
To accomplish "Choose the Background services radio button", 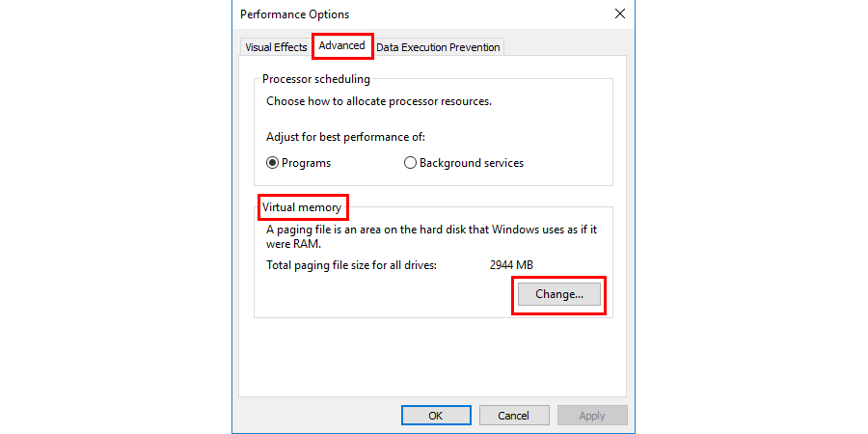I will pyautogui.click(x=410, y=163).
